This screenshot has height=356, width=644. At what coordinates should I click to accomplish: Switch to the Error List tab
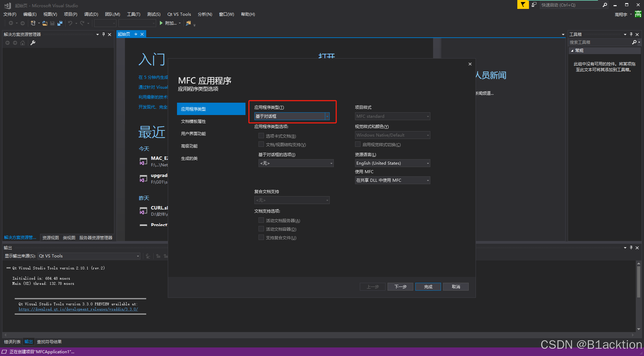pyautogui.click(x=12, y=342)
